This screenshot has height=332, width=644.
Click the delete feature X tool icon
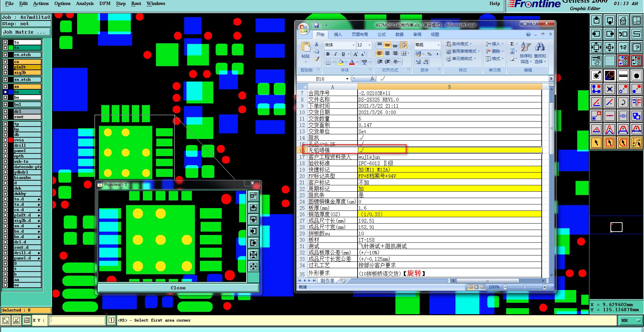(610, 89)
